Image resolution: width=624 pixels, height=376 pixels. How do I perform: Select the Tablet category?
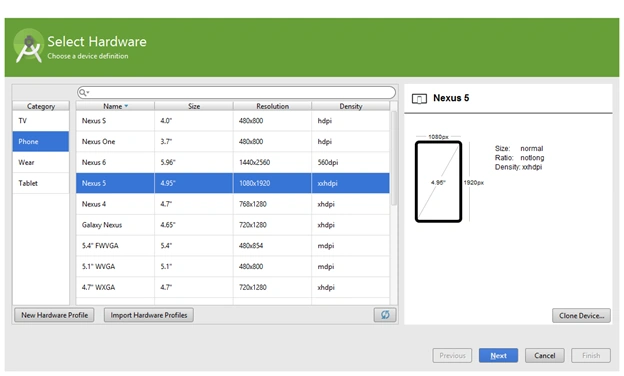[x=41, y=183]
